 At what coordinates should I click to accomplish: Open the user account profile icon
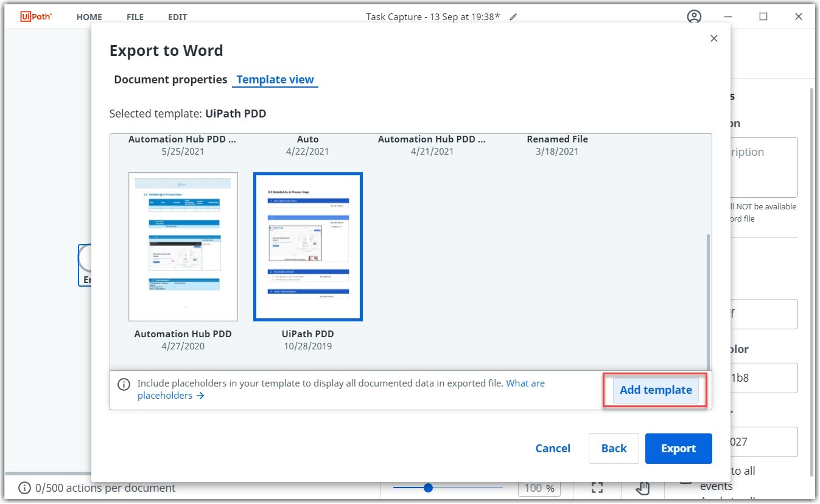tap(694, 17)
